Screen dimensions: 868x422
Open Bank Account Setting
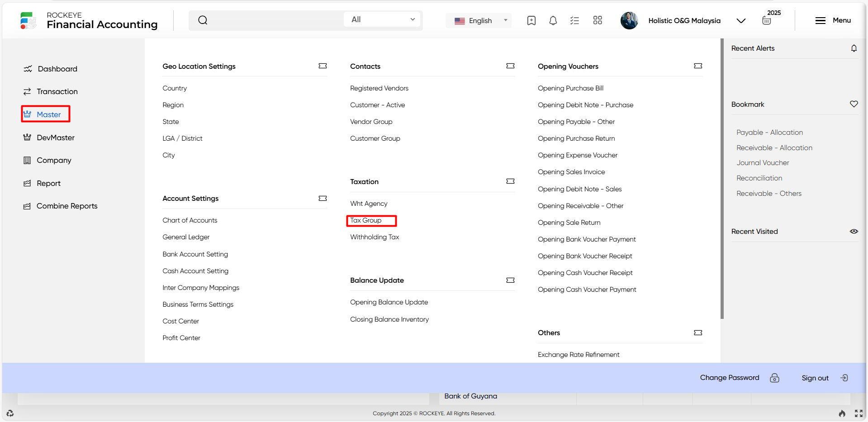point(195,254)
